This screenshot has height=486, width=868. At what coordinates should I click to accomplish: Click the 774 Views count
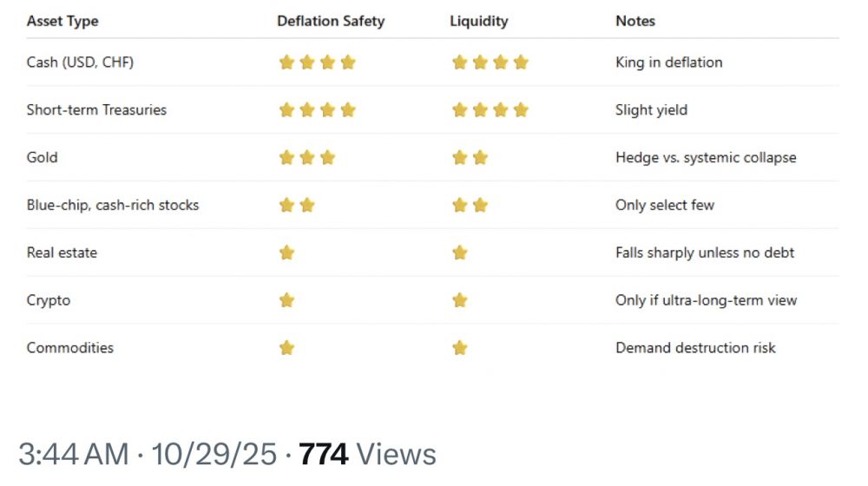pyautogui.click(x=367, y=454)
